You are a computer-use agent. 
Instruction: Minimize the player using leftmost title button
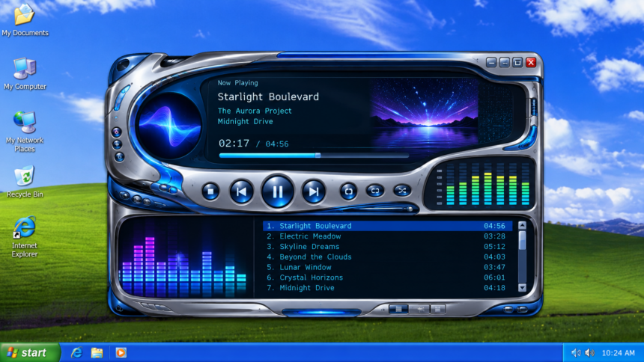pos(491,62)
